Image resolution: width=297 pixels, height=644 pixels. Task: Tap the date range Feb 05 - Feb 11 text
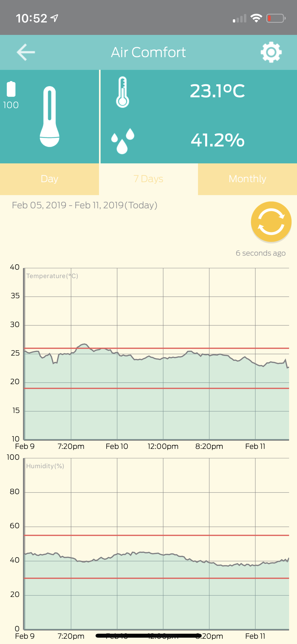pos(84,205)
